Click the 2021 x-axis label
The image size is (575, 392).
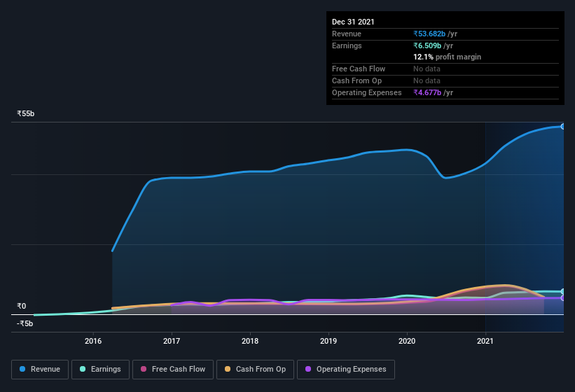pos(485,341)
